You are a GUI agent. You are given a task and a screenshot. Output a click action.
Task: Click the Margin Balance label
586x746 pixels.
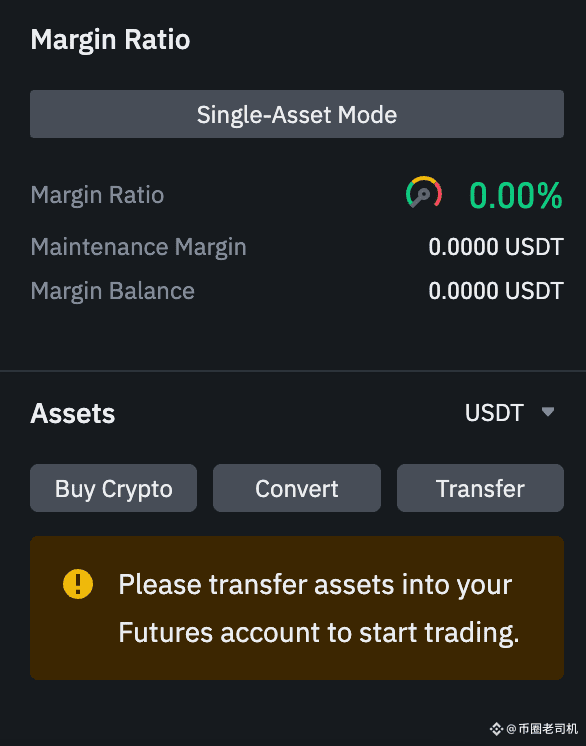[113, 291]
